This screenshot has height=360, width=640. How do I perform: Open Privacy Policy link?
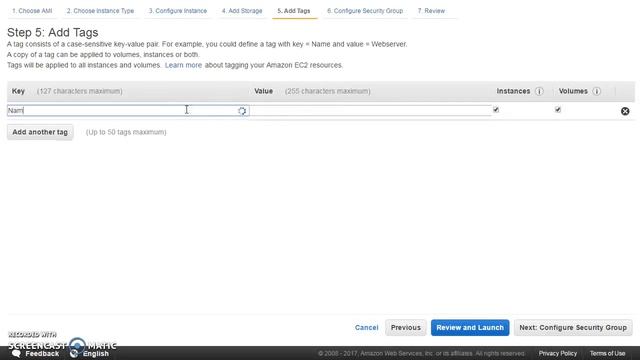[558, 353]
